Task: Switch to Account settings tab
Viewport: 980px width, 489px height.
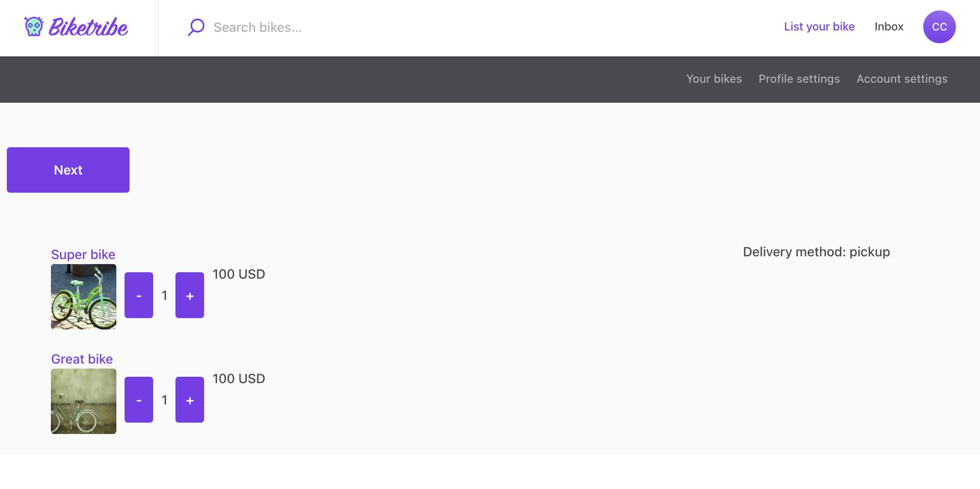Action: coord(902,79)
